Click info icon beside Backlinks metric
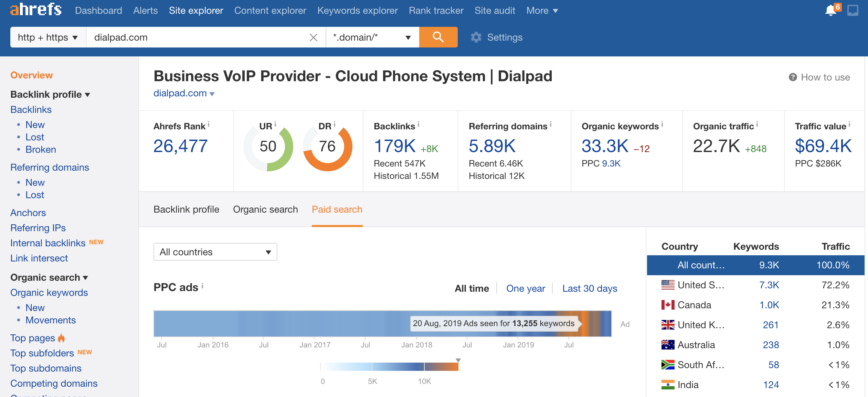This screenshot has width=868, height=397. pyautogui.click(x=419, y=124)
